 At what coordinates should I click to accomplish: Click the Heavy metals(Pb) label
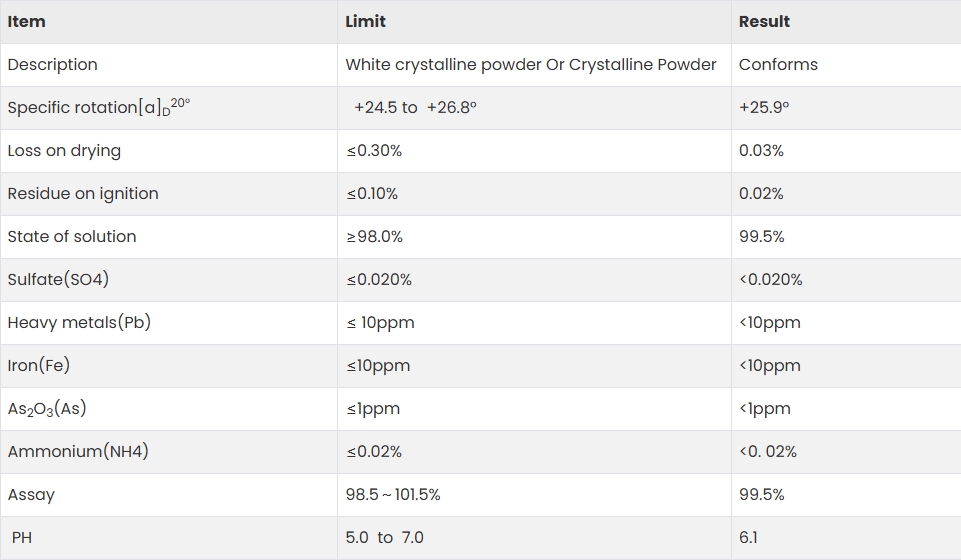pos(79,322)
